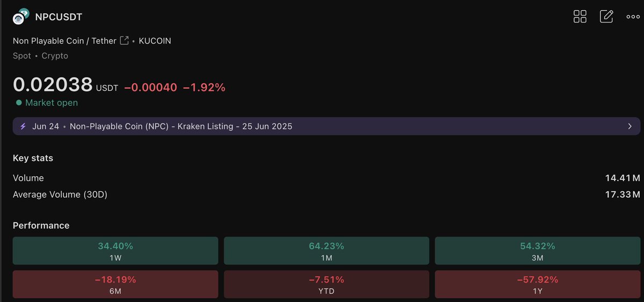Screen dimensions: 644x302
Task: Select the 1W performance tile 34.40%
Action: click(115, 250)
